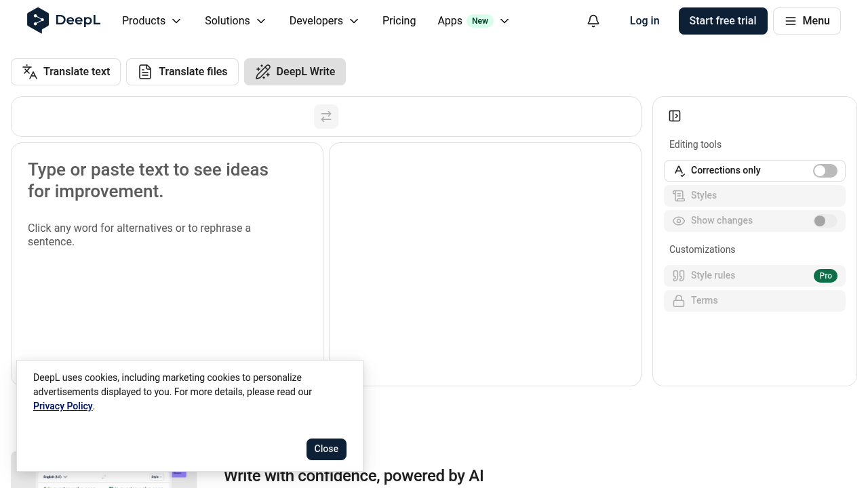
Task: Click the DeepL logo
Action: click(64, 20)
